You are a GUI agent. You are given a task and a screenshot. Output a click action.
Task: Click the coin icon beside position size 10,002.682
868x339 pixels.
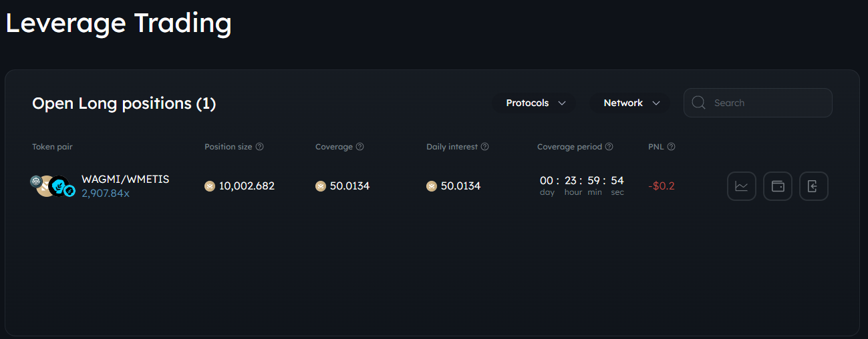click(x=210, y=186)
